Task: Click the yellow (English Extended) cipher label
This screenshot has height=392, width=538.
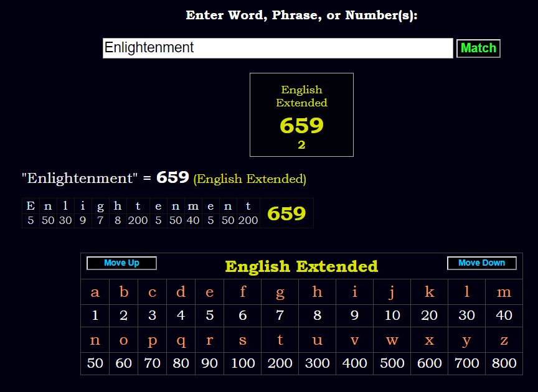Action: (250, 179)
